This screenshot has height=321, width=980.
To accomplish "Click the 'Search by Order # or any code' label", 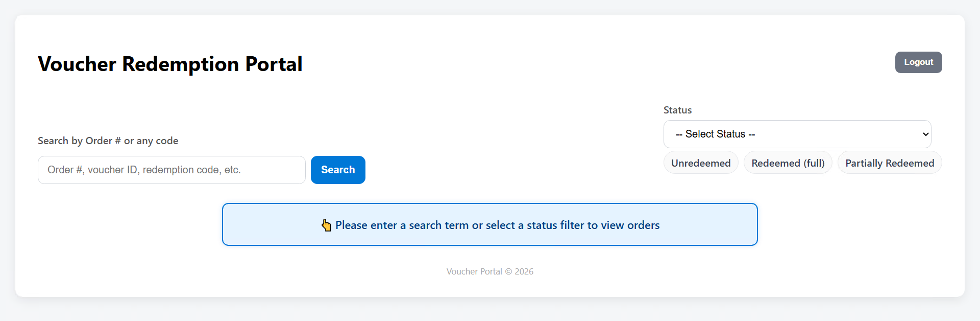I will [x=108, y=141].
